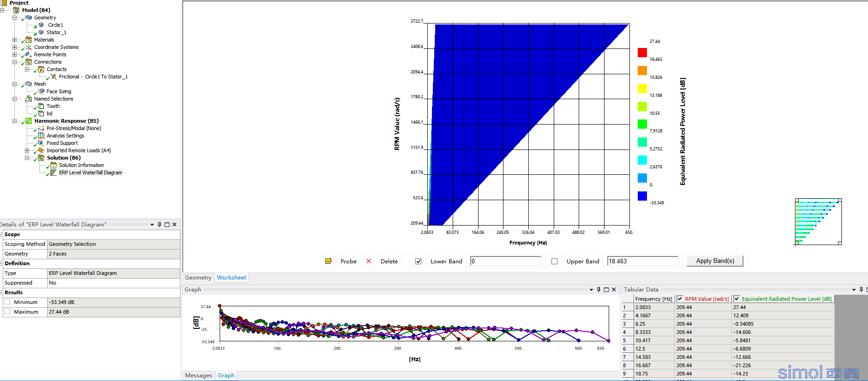Image resolution: width=868 pixels, height=381 pixels.
Task: Select the Remote Points icon
Action: tap(29, 54)
